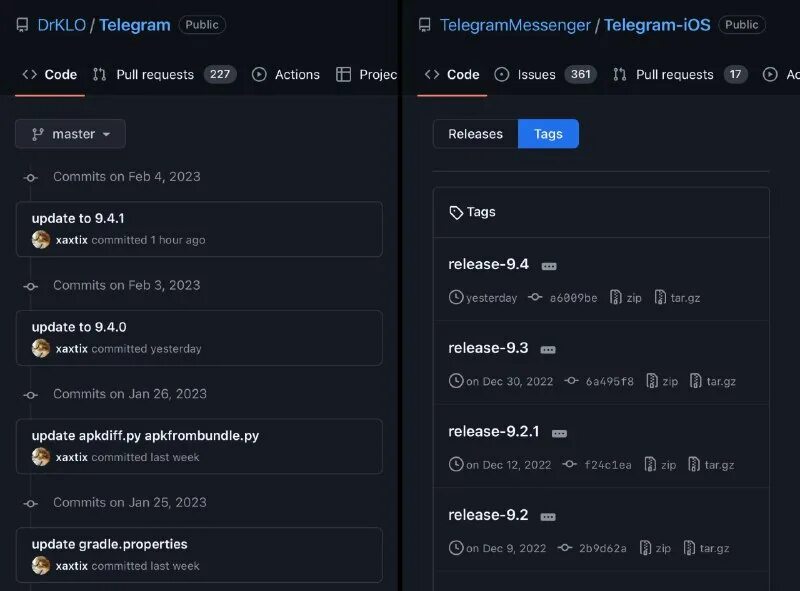The height and width of the screenshot is (591, 800).
Task: Click xaxtix author on gradle.properties commit
Action: (x=71, y=566)
